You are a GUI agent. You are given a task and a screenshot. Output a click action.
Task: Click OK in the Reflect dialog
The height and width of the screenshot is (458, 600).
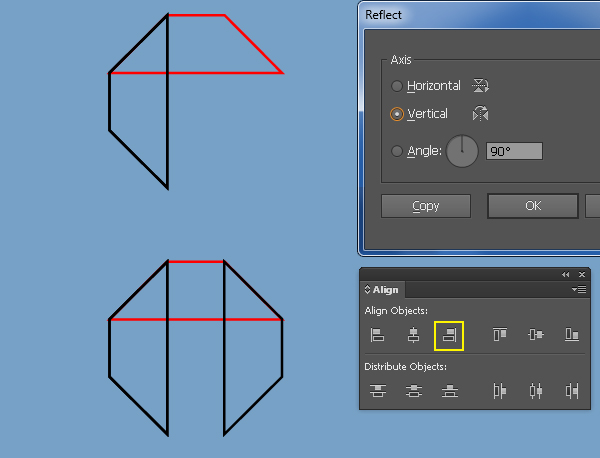[533, 206]
